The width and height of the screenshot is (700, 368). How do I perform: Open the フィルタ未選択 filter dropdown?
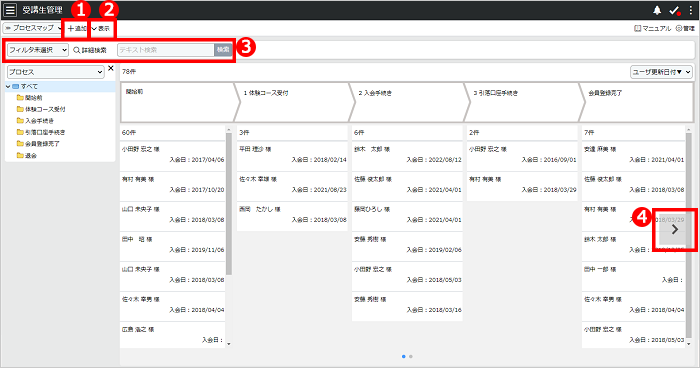(38, 50)
